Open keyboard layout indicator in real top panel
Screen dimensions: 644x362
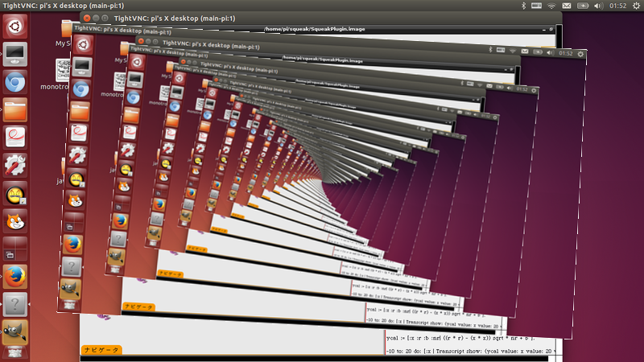pyautogui.click(x=536, y=6)
